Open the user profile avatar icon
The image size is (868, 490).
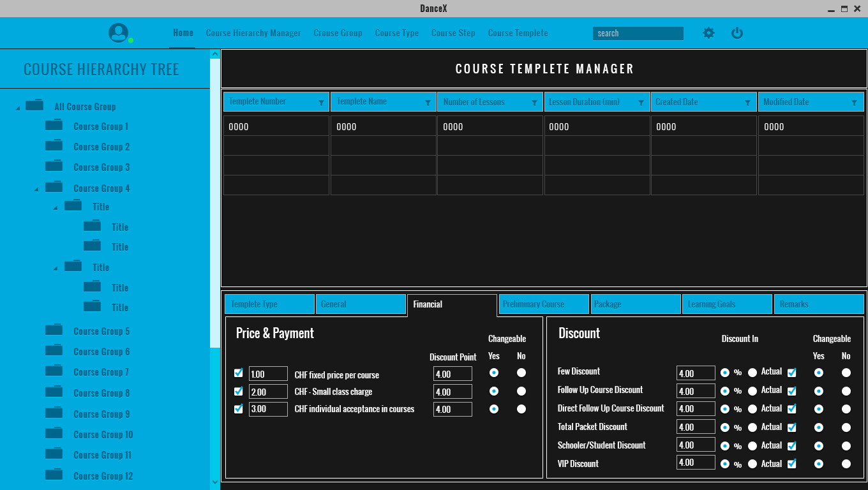[x=119, y=33]
